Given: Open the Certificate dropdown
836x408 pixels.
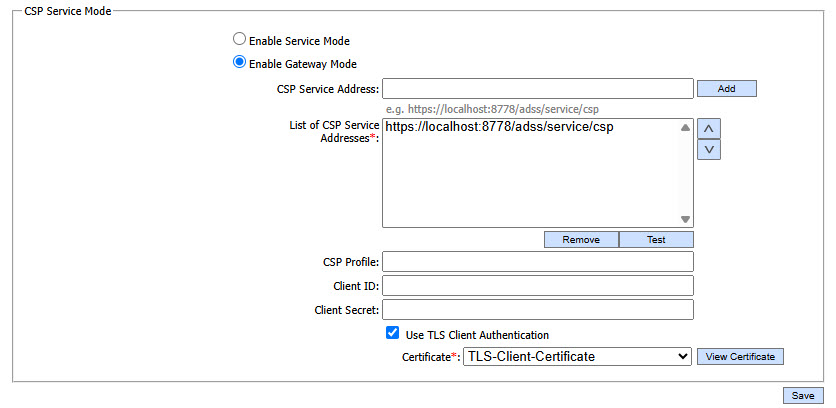Looking at the screenshot, I should pos(577,356).
